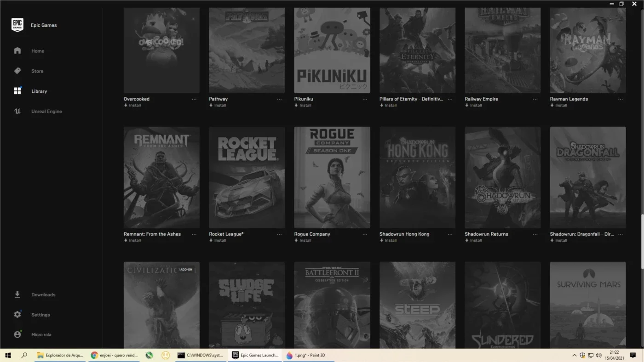Click the library vertical scrollbar thumb
Image resolution: width=644 pixels, height=362 pixels.
642,242
